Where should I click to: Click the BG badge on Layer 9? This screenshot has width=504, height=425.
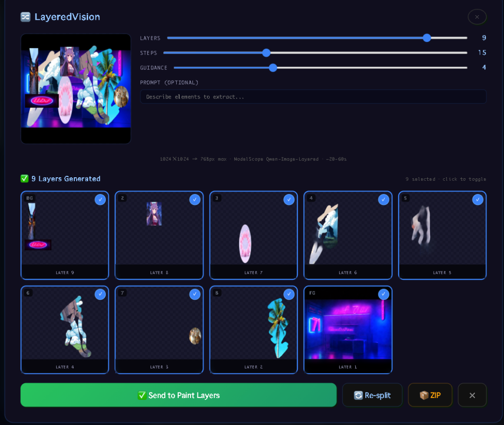pyautogui.click(x=30, y=198)
